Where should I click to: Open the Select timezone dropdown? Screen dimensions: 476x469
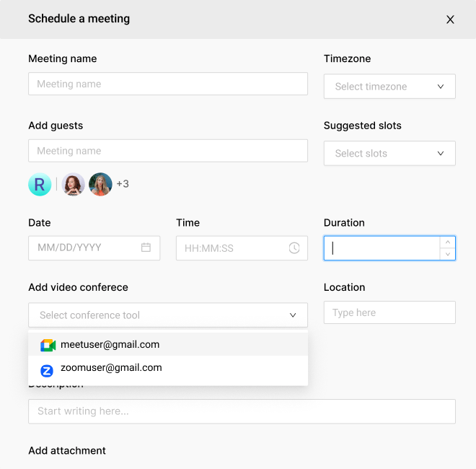pos(389,87)
